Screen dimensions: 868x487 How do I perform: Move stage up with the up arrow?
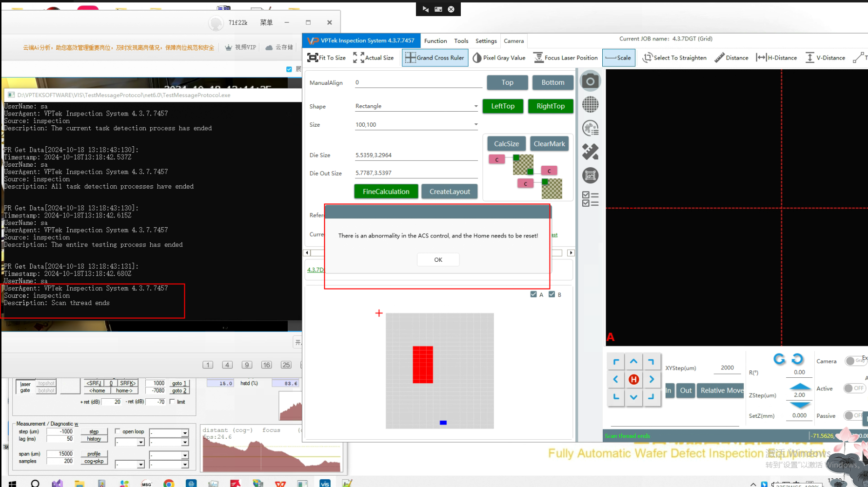click(633, 361)
